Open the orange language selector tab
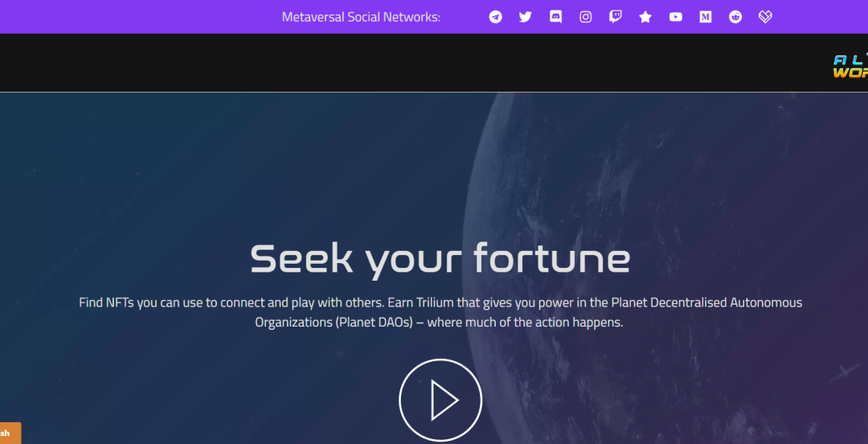This screenshot has height=444, width=868. (10, 433)
